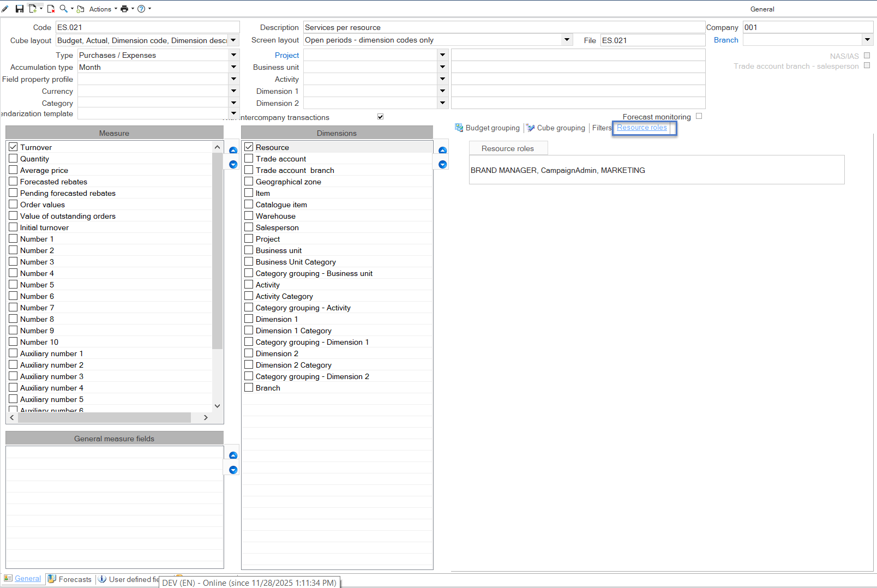
Task: Click the printer icon in the toolbar
Action: click(124, 9)
